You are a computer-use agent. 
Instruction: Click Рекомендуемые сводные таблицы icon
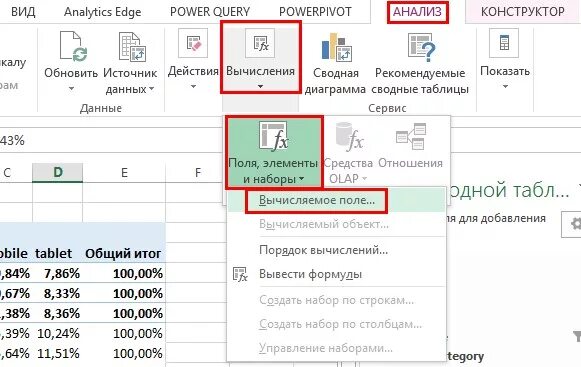click(x=421, y=47)
